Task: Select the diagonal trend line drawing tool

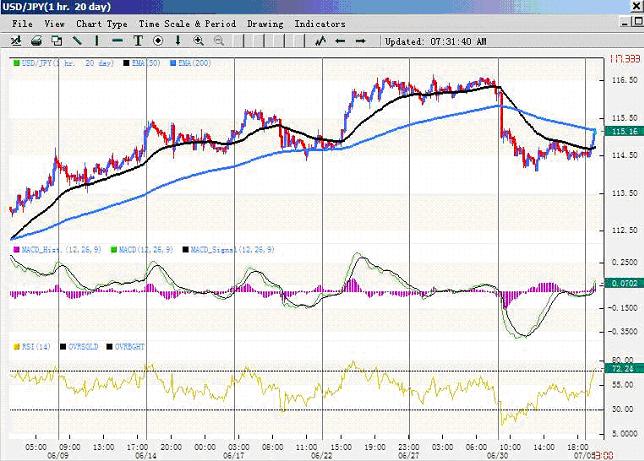Action: (x=77, y=41)
